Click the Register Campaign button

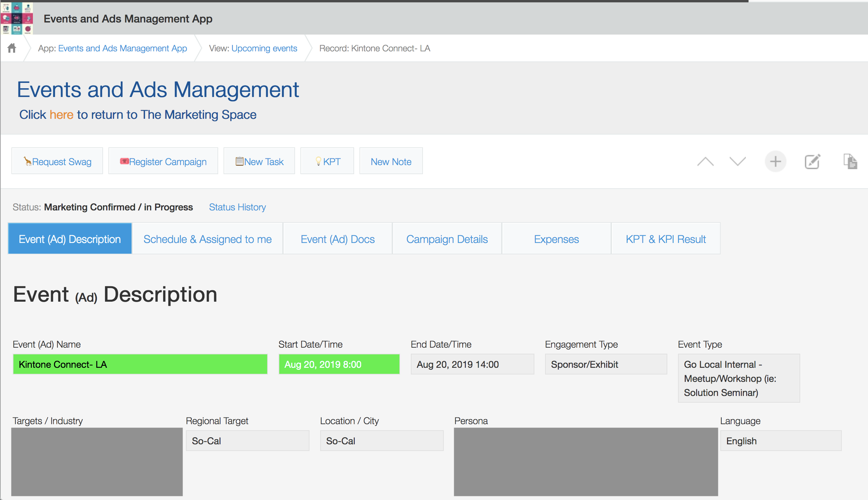pos(163,161)
